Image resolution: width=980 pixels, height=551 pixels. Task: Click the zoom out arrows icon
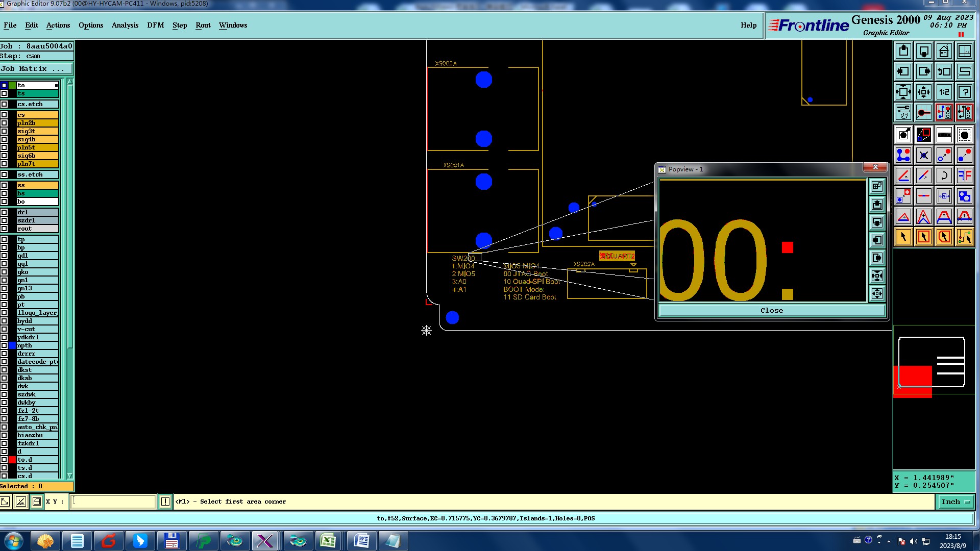pyautogui.click(x=924, y=92)
